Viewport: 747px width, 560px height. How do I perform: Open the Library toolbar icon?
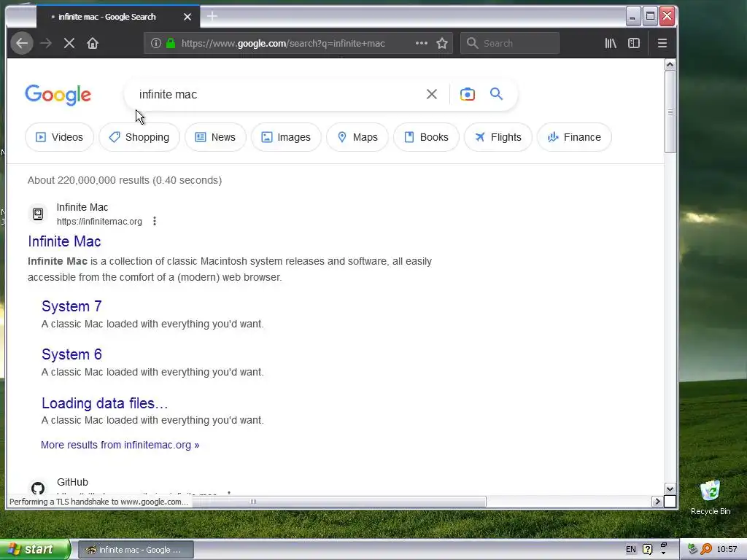[611, 43]
